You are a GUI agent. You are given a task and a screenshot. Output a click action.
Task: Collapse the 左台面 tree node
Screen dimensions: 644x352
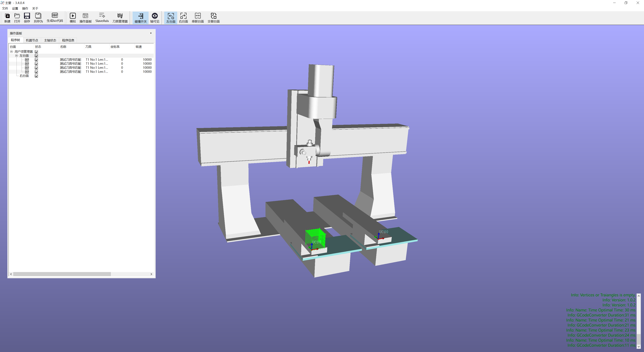(x=16, y=56)
